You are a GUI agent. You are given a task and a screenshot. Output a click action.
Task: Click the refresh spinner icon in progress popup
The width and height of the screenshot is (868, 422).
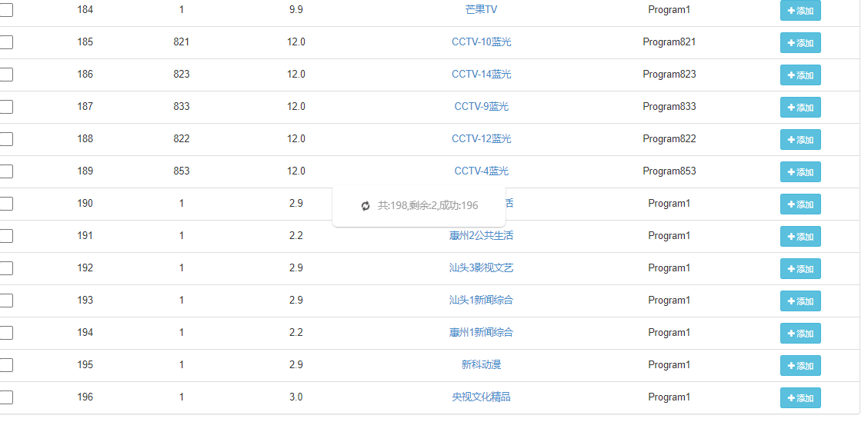click(x=366, y=206)
